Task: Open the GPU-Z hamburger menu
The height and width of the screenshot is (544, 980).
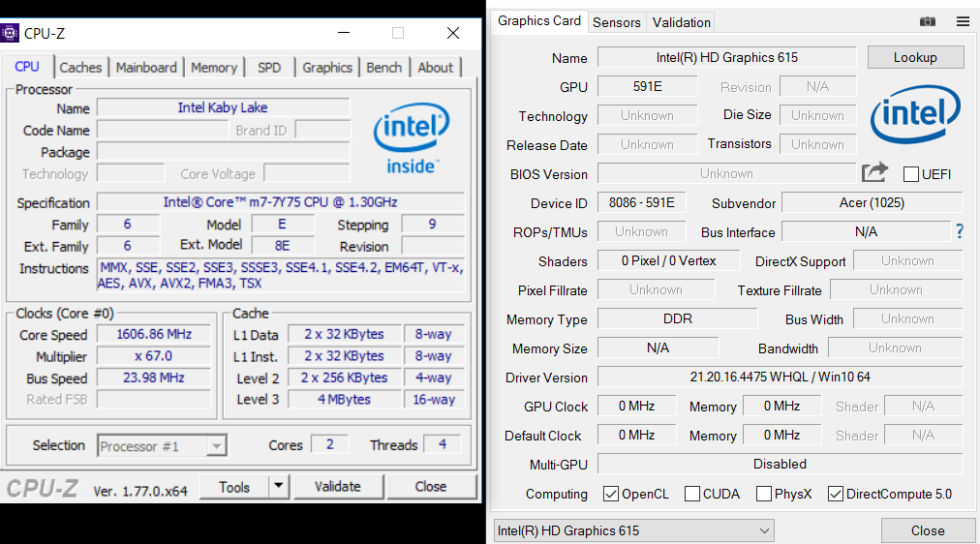Action: pyautogui.click(x=964, y=22)
